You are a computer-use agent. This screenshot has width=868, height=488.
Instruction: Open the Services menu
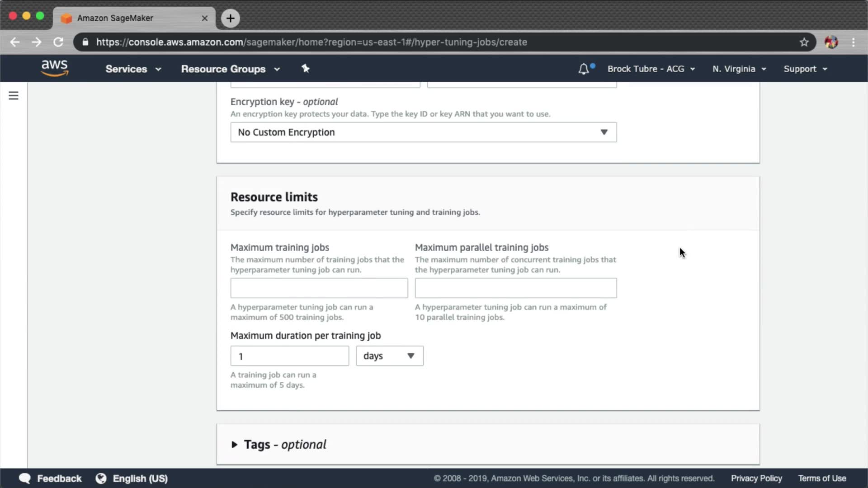133,69
